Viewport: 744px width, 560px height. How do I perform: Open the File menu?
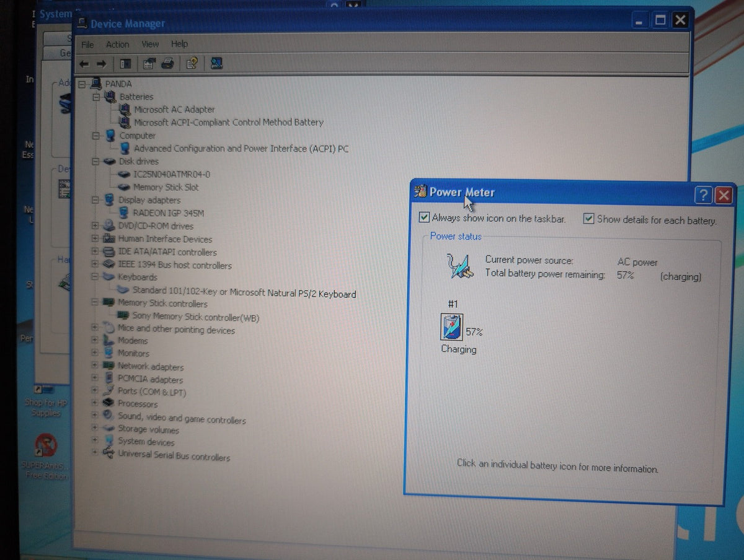click(x=87, y=45)
